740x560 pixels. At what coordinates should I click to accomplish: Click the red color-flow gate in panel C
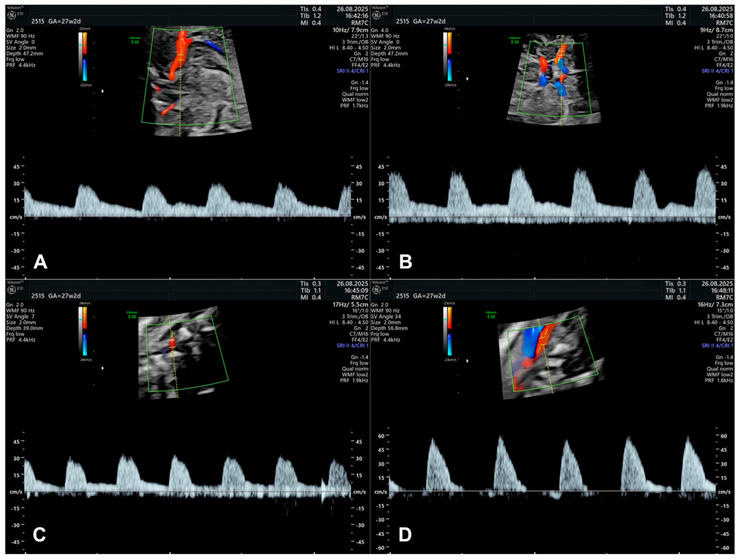point(172,344)
